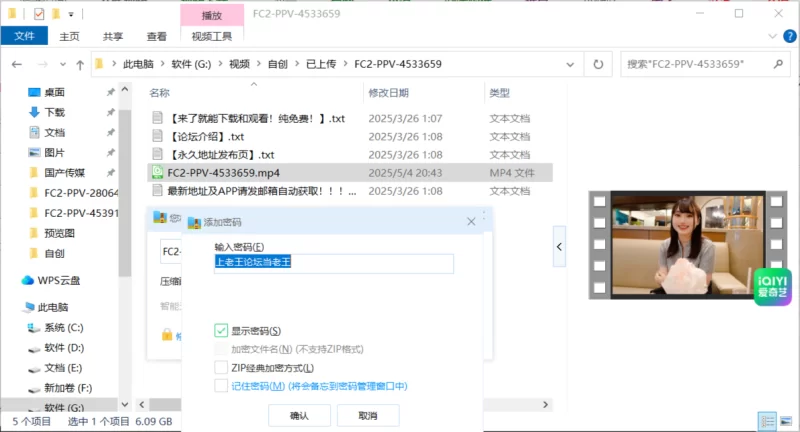Collapse the preview pane arrow
This screenshot has width=800, height=432.
point(559,247)
